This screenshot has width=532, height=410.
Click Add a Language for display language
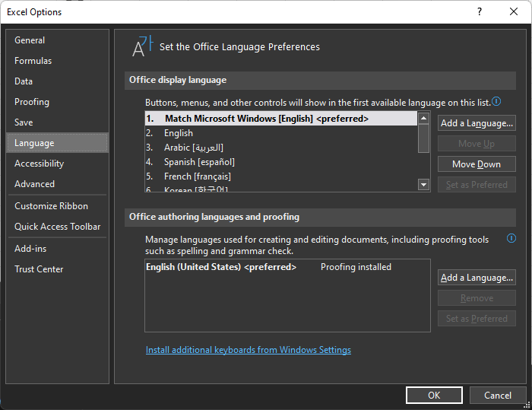[x=477, y=123]
